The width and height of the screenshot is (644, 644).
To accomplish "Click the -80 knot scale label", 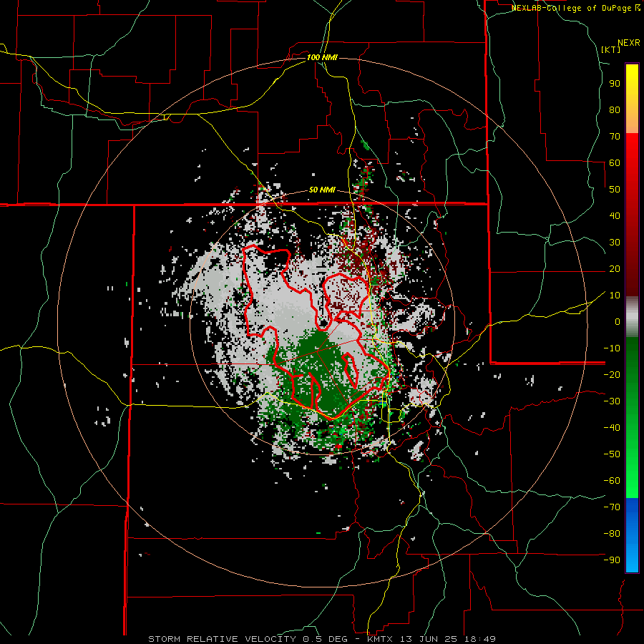I will pos(612,534).
